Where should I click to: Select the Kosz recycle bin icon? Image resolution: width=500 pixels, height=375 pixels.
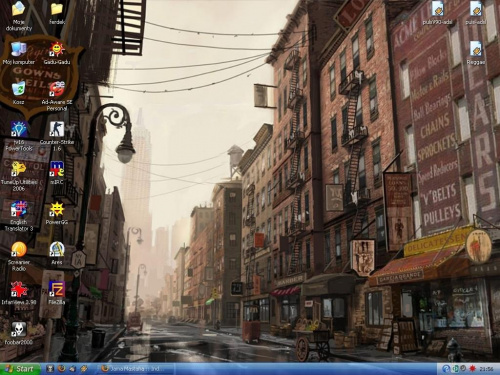point(19,93)
